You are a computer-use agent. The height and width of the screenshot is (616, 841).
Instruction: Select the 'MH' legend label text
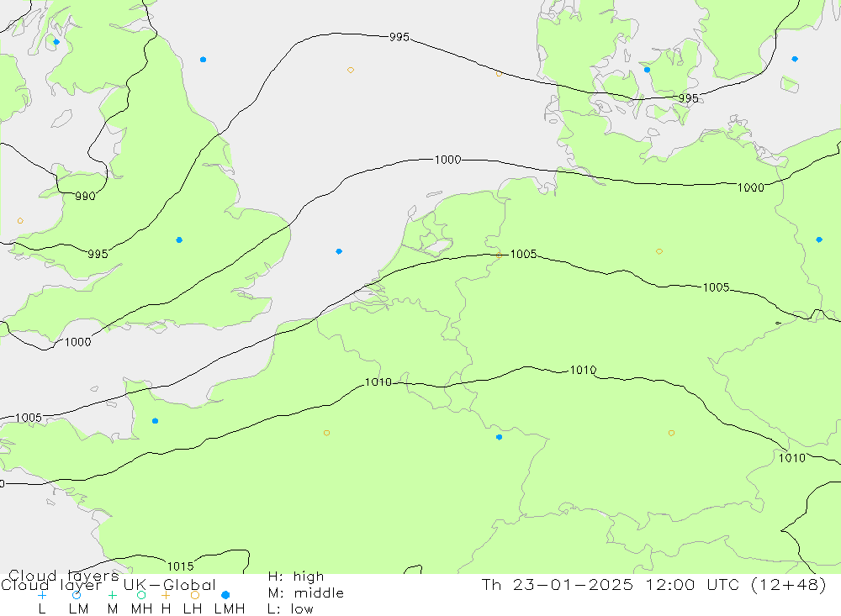141,609
